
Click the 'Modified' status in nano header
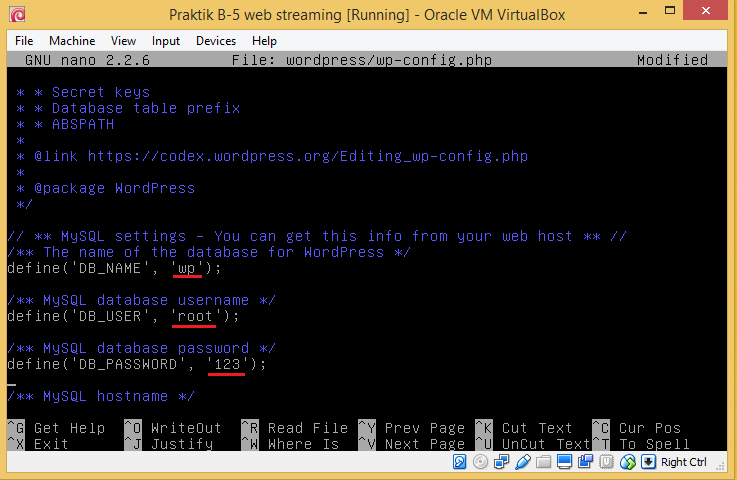click(673, 60)
